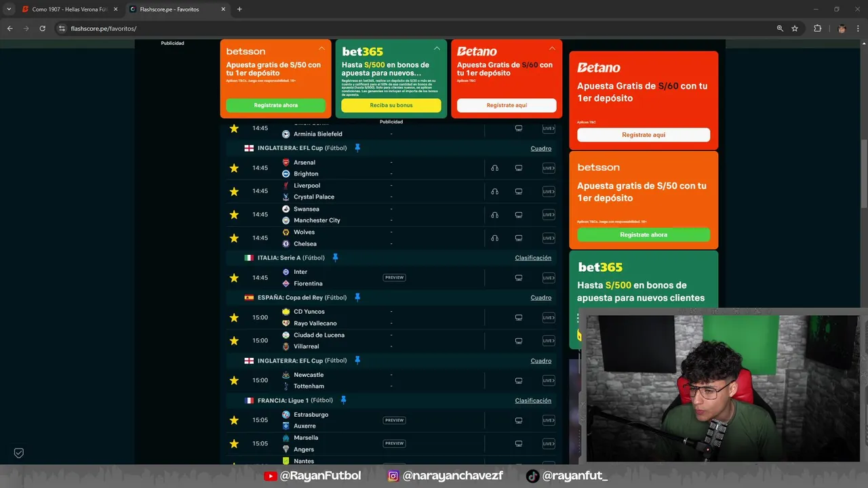This screenshot has width=868, height=488.
Task: Click LIVE icon for Estrasburgo vs Auxerre
Action: pos(549,420)
